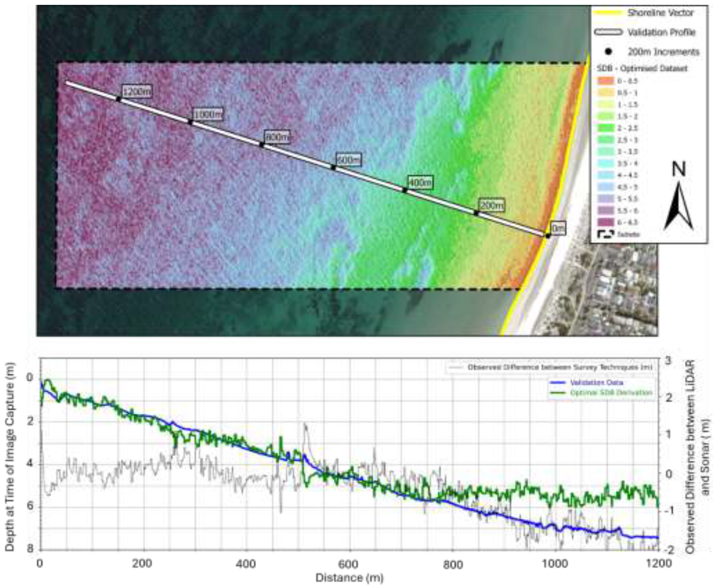Click the Validation Data legend entry in chart
716x588 pixels.
coord(596,383)
